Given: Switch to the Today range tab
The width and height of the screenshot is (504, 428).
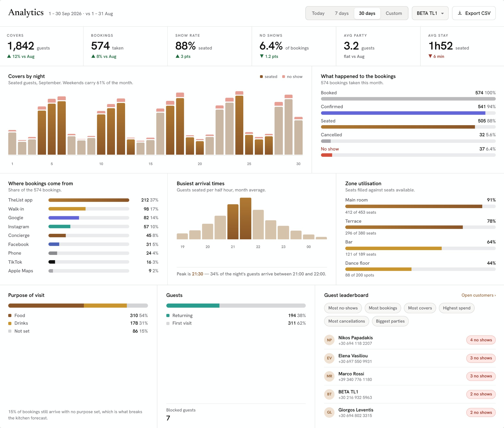Looking at the screenshot, I should (x=318, y=13).
